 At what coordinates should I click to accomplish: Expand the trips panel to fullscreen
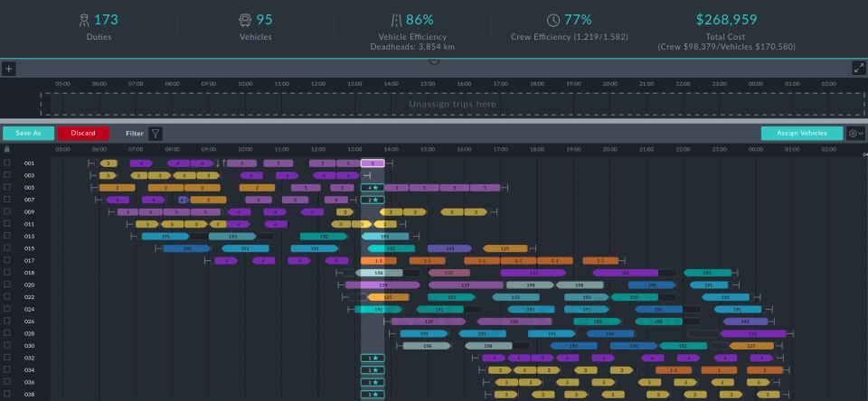click(x=859, y=69)
